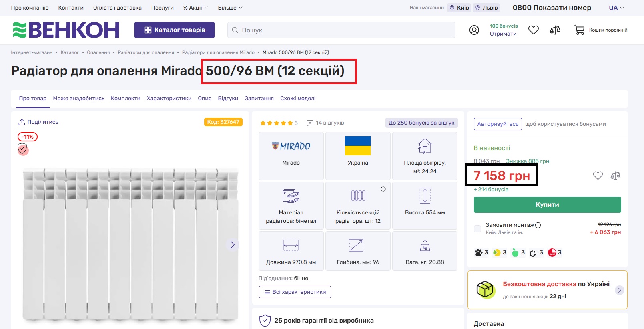This screenshot has height=329, width=644.
Task: Click the Купити button
Action: point(548,205)
